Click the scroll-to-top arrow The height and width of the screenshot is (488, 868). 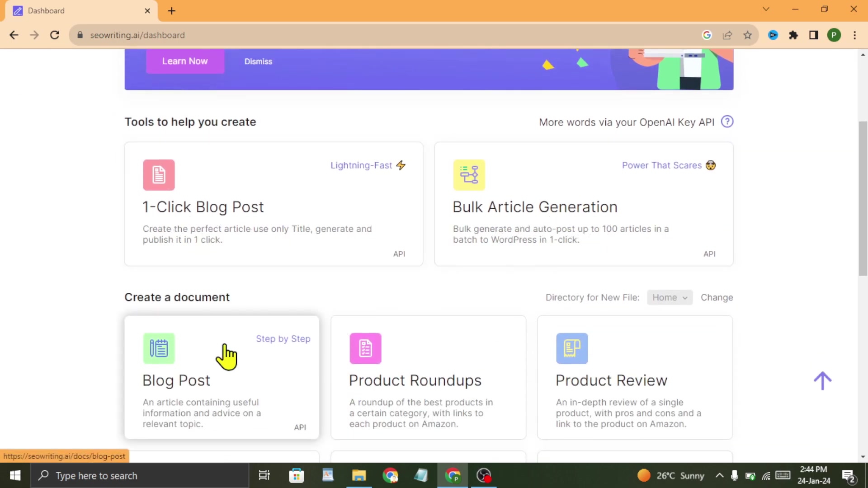point(822,381)
